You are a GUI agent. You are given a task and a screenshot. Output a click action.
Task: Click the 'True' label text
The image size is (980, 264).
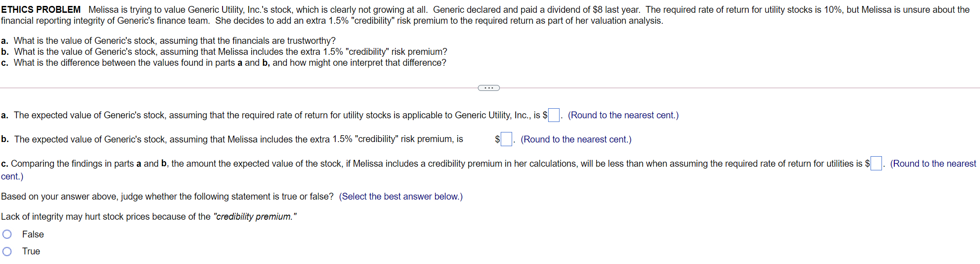(31, 251)
